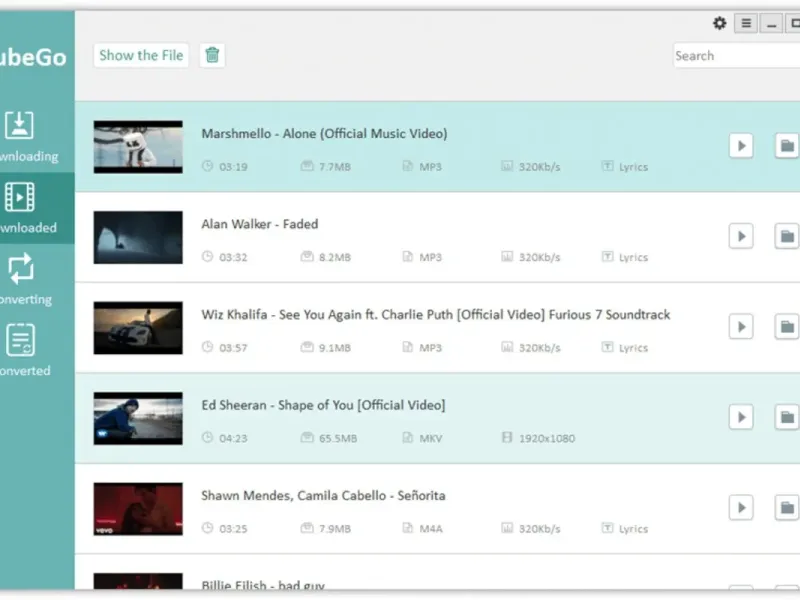Play Shawn Mendes Señorita track
Image resolution: width=800 pixels, height=600 pixels.
click(741, 507)
